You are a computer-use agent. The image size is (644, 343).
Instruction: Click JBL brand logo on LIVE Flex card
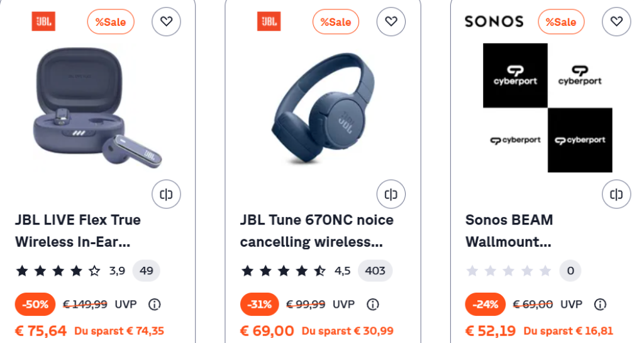coord(43,21)
